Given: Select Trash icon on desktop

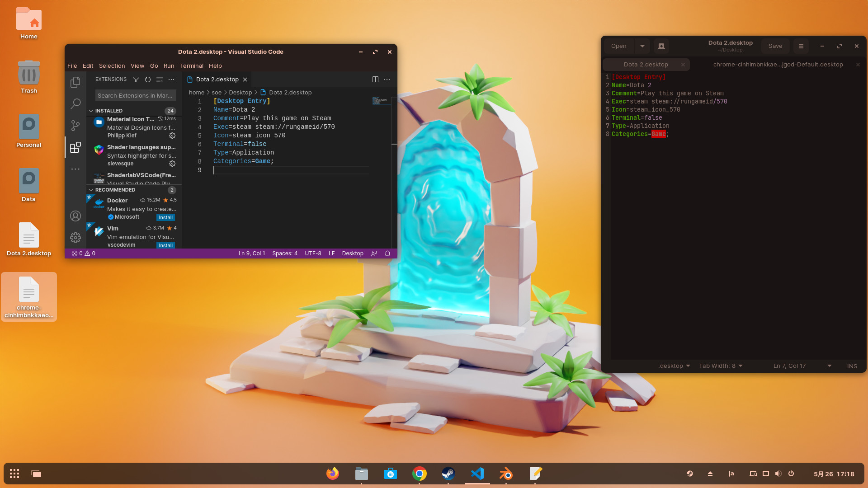Looking at the screenshot, I should 29,77.
